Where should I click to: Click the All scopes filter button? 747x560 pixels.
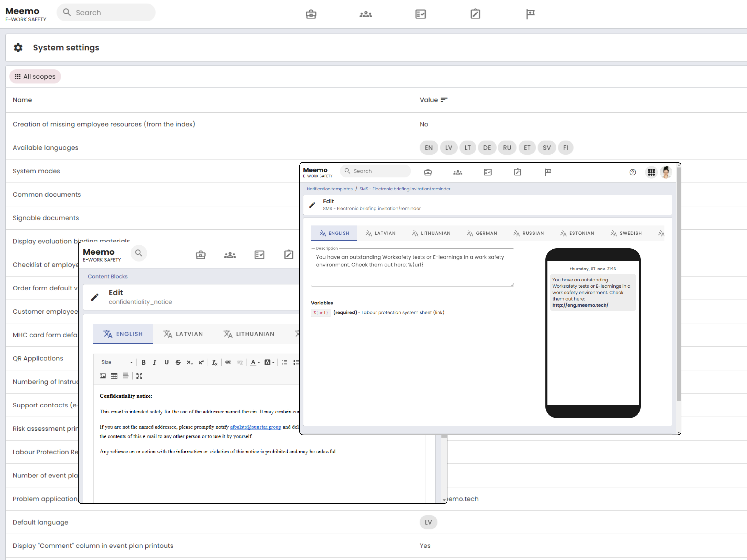(x=35, y=77)
